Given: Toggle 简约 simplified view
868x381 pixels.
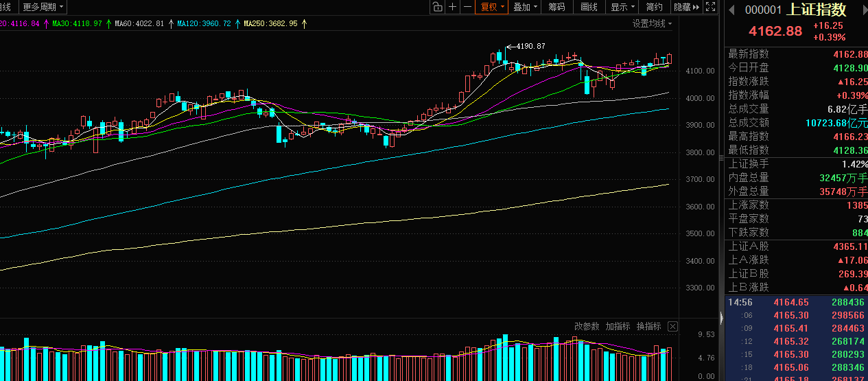Looking at the screenshot, I should [x=654, y=7].
